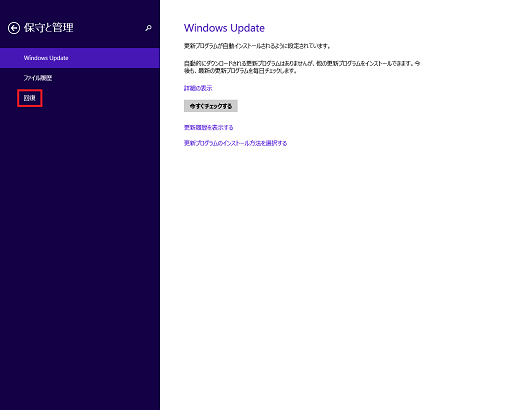Choose how updates get installed link
The image size is (512, 410).
coord(235,143)
